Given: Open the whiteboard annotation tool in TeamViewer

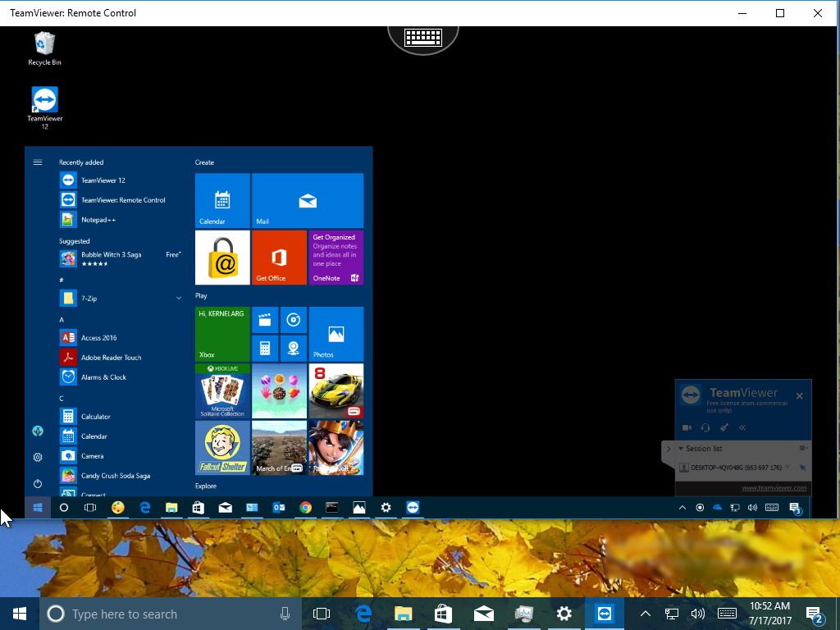Looking at the screenshot, I should click(724, 427).
